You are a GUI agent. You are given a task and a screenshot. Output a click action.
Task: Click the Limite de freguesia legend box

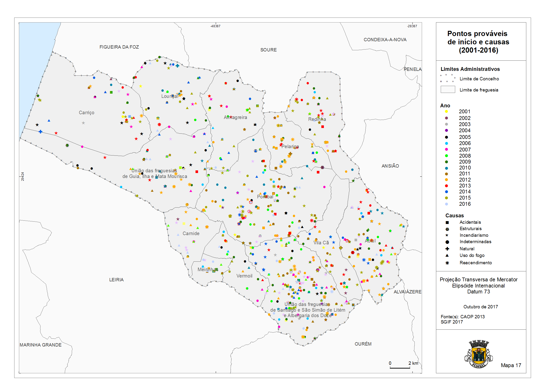pyautogui.click(x=448, y=90)
